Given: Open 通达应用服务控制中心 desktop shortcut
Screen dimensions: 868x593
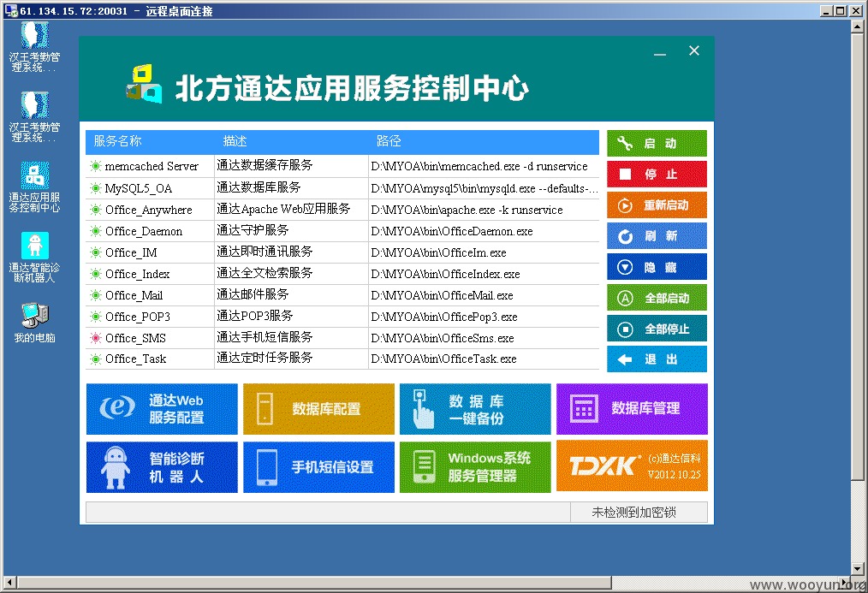Looking at the screenshot, I should (x=34, y=187).
